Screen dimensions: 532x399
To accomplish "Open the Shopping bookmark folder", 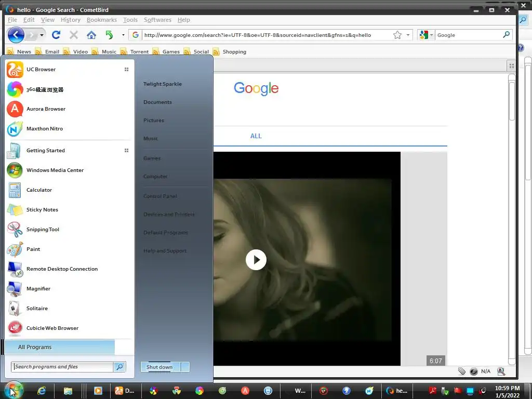I will point(230,51).
